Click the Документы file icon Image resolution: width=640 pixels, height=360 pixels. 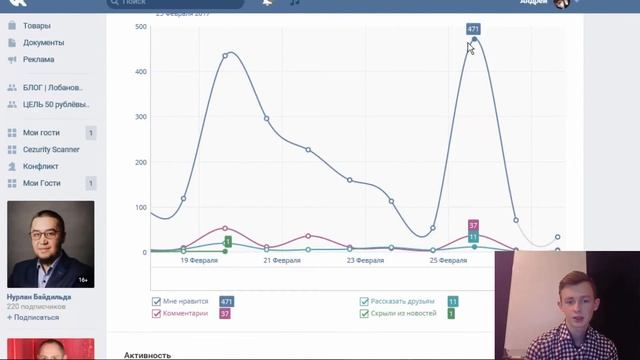pyautogui.click(x=12, y=42)
